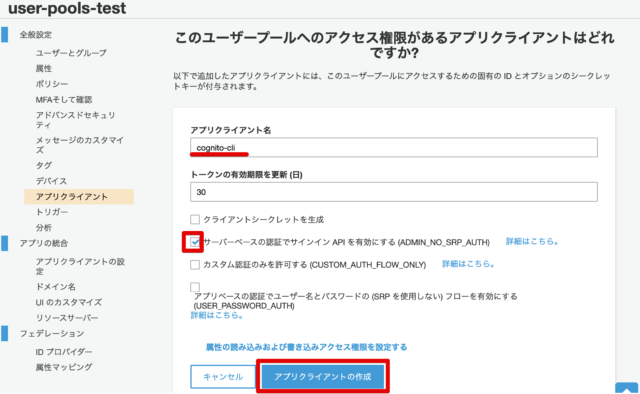Open アドバンスドセキュリティ settings

click(x=76, y=120)
